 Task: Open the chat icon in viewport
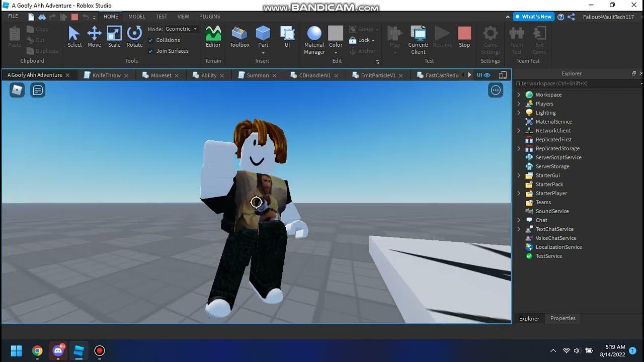(x=38, y=90)
